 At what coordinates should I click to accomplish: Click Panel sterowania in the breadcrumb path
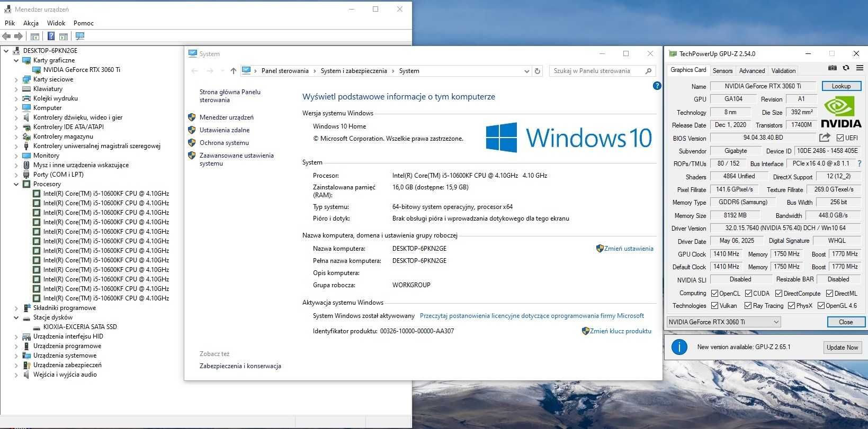coord(285,71)
